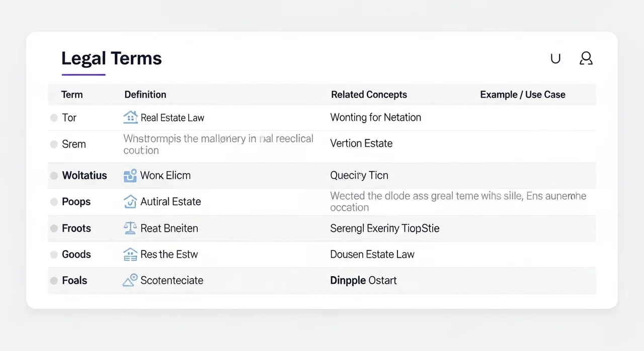644x351 pixels.
Task: Click the Related Concepts column header
Action: 369,95
